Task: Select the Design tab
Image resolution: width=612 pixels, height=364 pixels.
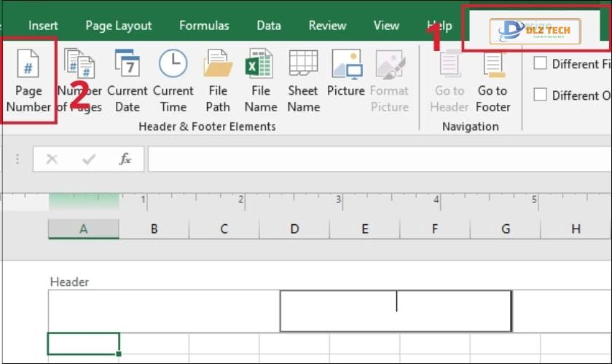Action: click(535, 26)
